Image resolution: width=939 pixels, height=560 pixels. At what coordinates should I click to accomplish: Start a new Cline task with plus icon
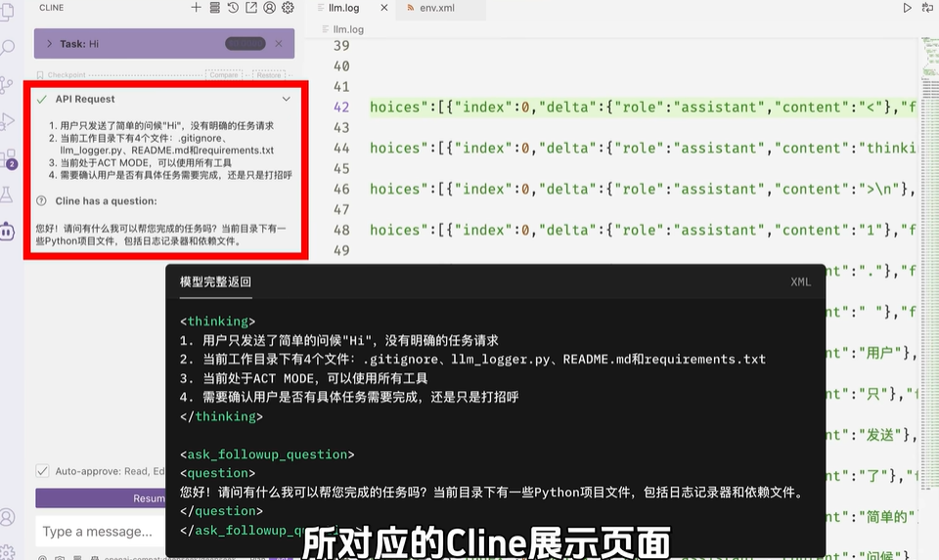(x=196, y=8)
